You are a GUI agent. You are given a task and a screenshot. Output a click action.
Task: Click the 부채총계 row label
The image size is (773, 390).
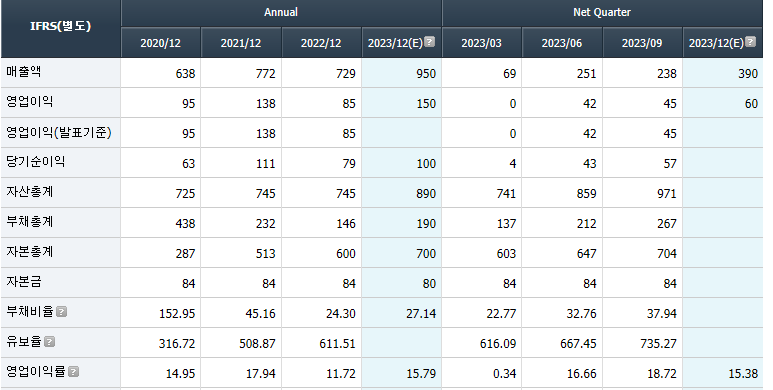coord(30,222)
